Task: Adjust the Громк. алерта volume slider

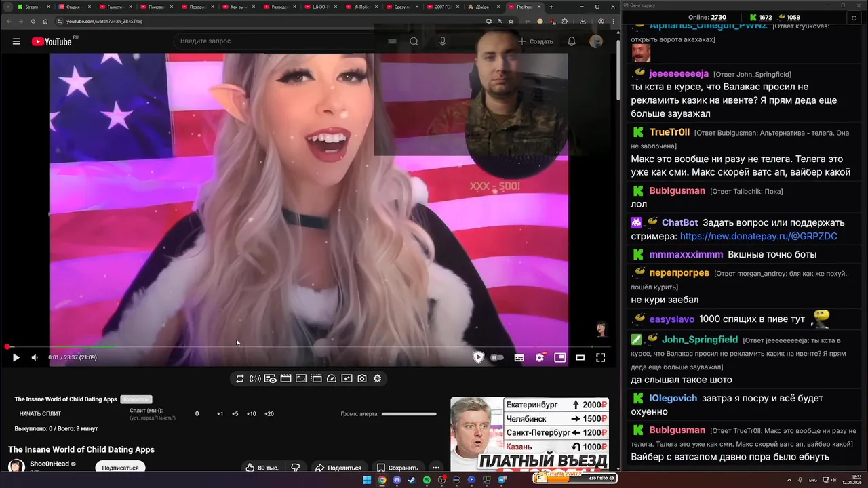Action: 409,413
